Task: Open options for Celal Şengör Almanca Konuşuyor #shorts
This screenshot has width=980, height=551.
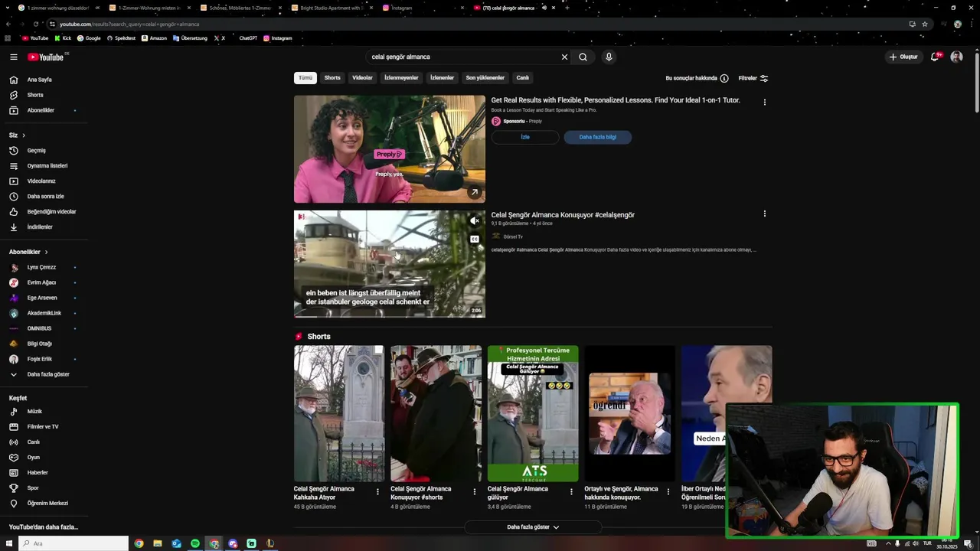Action: [474, 491]
